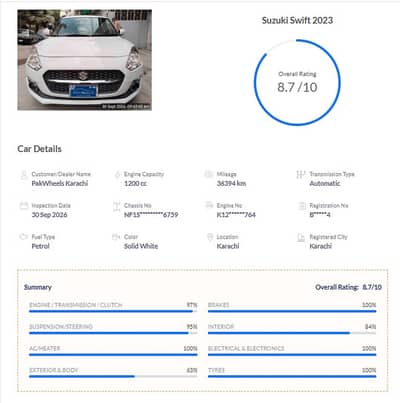Viewport: 400px width, 403px height.
Task: Click the inspection date calendar icon
Action: tap(24, 205)
